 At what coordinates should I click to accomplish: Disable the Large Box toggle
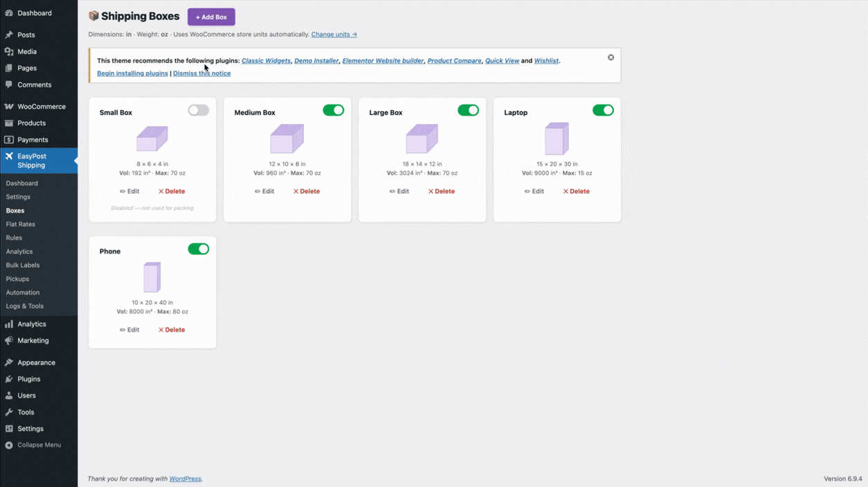[x=469, y=110]
